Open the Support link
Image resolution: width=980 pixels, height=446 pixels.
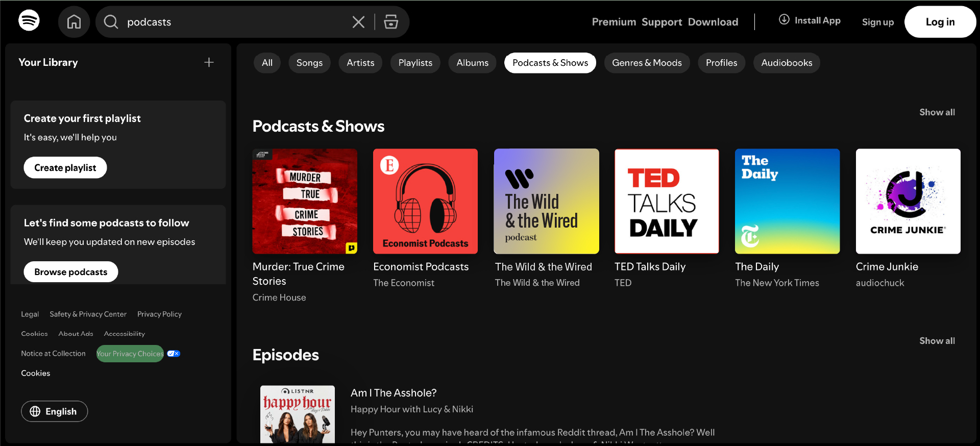[661, 22]
